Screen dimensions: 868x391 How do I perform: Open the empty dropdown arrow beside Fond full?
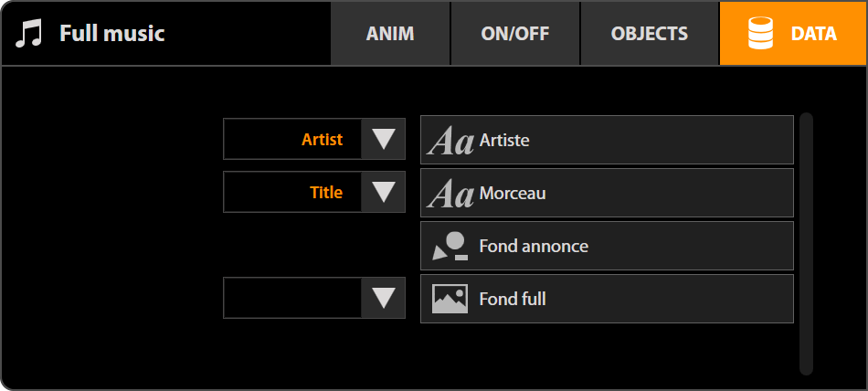384,298
